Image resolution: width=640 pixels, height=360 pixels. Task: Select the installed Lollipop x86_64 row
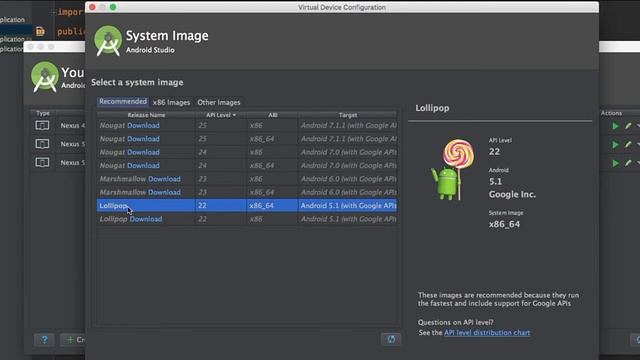click(x=247, y=206)
